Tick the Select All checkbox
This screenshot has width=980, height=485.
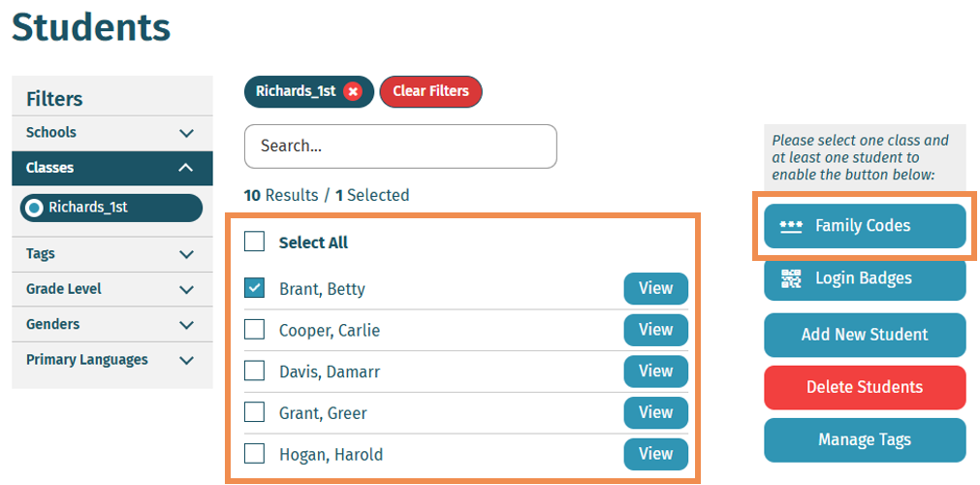pos(254,242)
